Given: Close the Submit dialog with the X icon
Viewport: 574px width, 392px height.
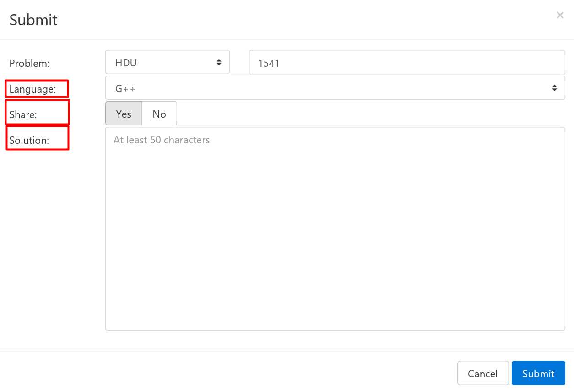Looking at the screenshot, I should (560, 15).
